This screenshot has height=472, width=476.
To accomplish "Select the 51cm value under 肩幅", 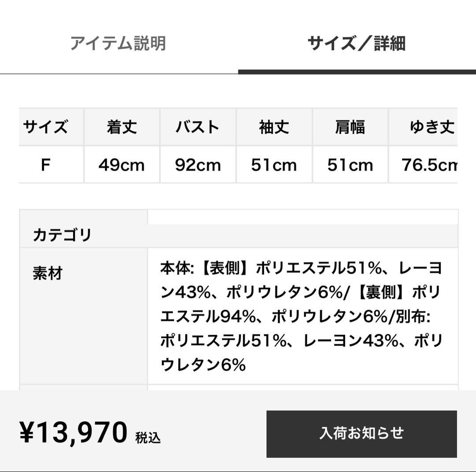I will click(350, 165).
